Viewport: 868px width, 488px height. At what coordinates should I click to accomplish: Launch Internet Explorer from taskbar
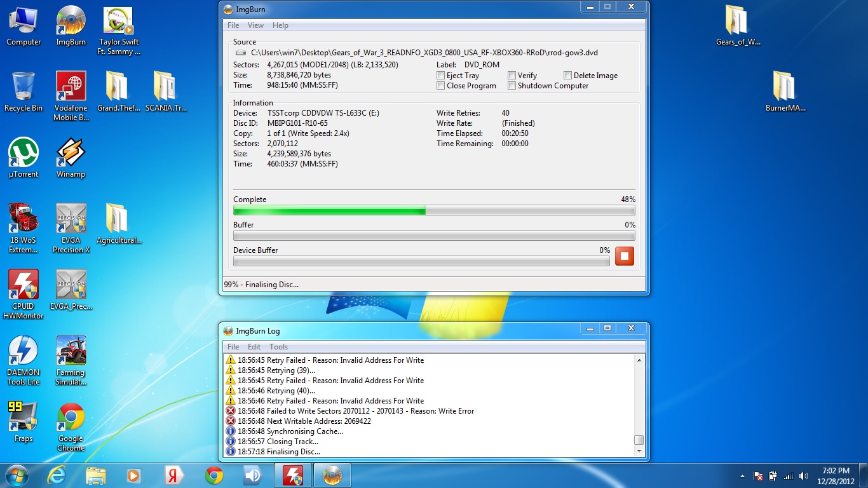[x=58, y=475]
